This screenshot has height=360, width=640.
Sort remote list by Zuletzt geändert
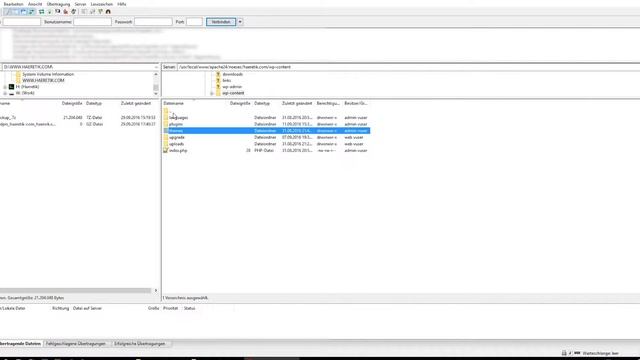[297, 104]
